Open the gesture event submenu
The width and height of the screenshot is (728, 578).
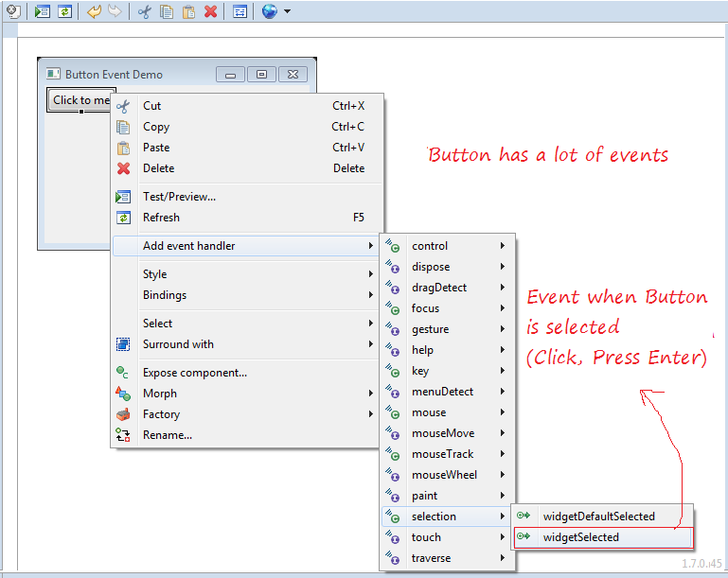[448, 329]
